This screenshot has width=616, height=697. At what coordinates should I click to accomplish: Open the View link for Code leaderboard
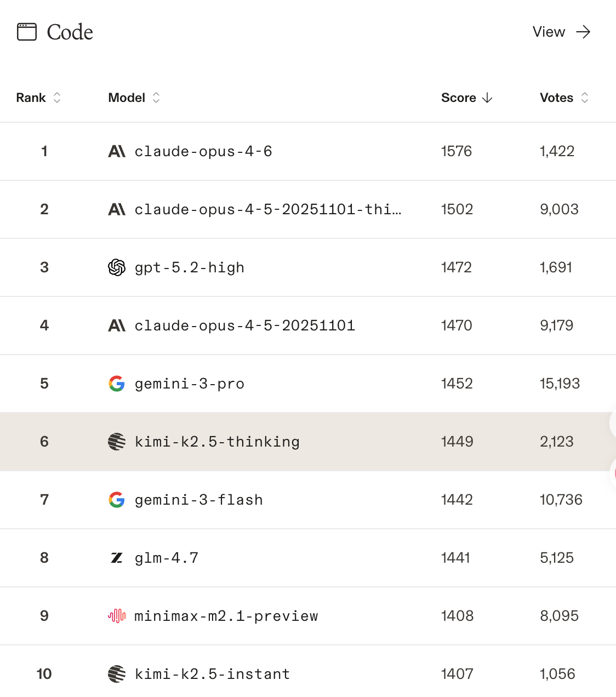tap(549, 32)
